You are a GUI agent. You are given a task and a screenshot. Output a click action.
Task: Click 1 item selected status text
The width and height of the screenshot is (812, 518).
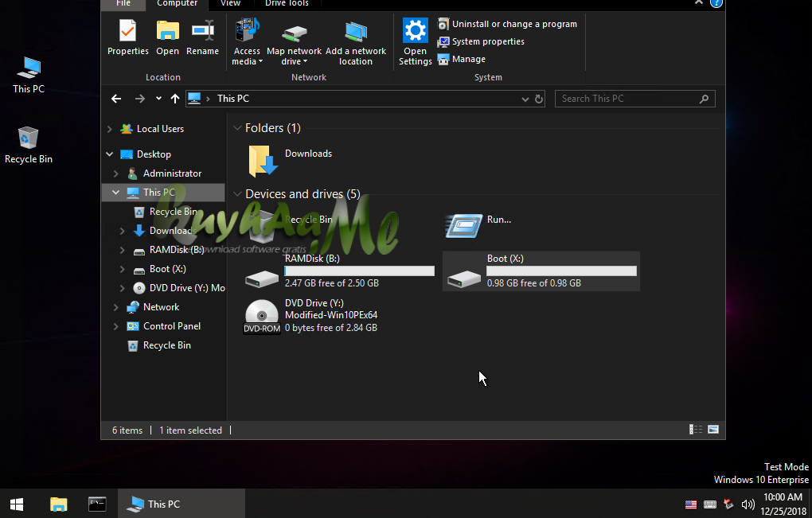pos(190,430)
